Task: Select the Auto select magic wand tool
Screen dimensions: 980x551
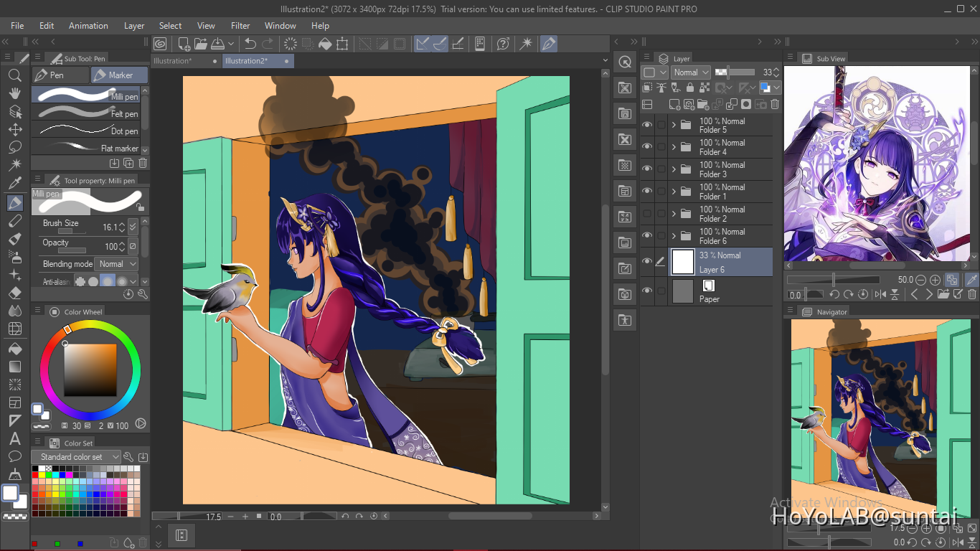Action: point(14,165)
